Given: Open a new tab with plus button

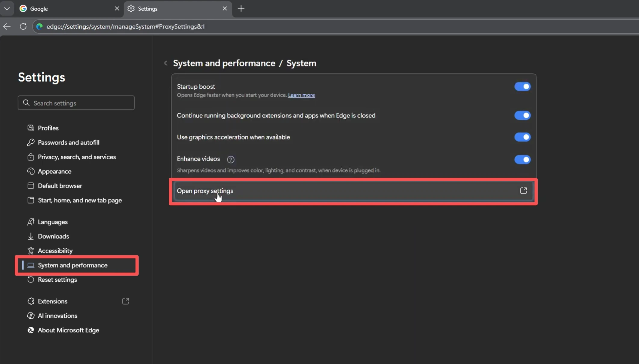Looking at the screenshot, I should (241, 8).
